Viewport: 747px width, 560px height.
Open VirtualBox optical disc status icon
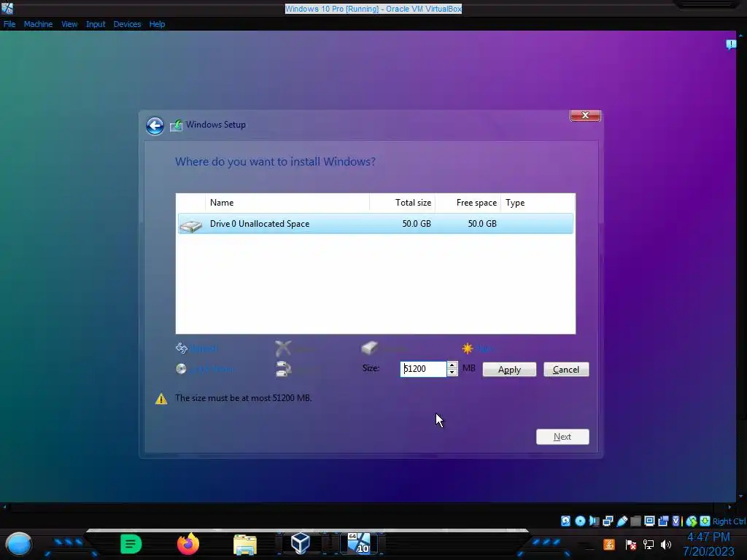pyautogui.click(x=580, y=521)
